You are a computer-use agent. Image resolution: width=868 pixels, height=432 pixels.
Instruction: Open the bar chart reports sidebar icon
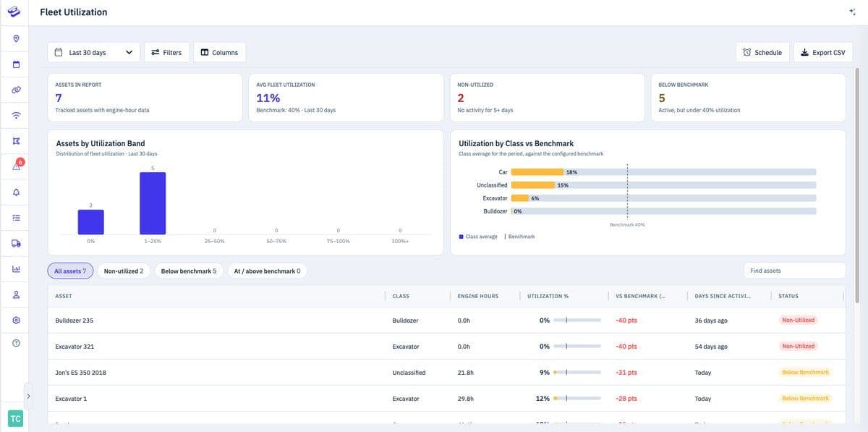[16, 269]
